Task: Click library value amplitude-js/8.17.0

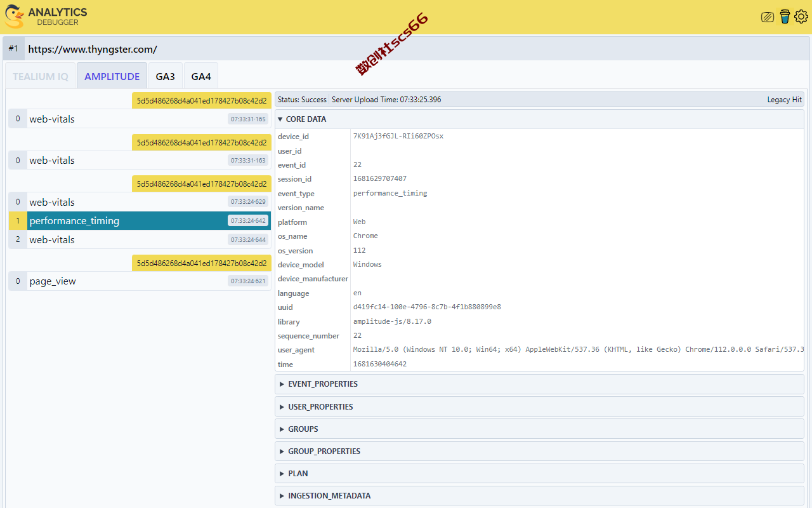Action: pos(392,321)
